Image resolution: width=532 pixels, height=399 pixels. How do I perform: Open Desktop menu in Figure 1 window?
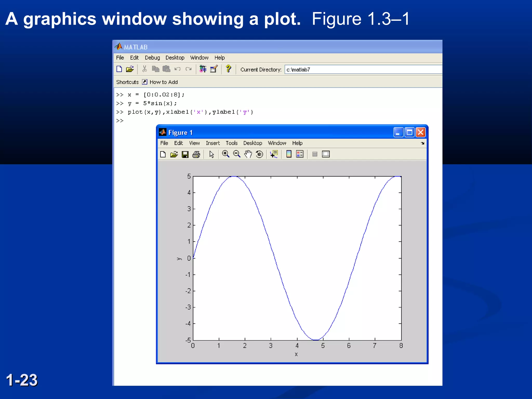pos(253,143)
